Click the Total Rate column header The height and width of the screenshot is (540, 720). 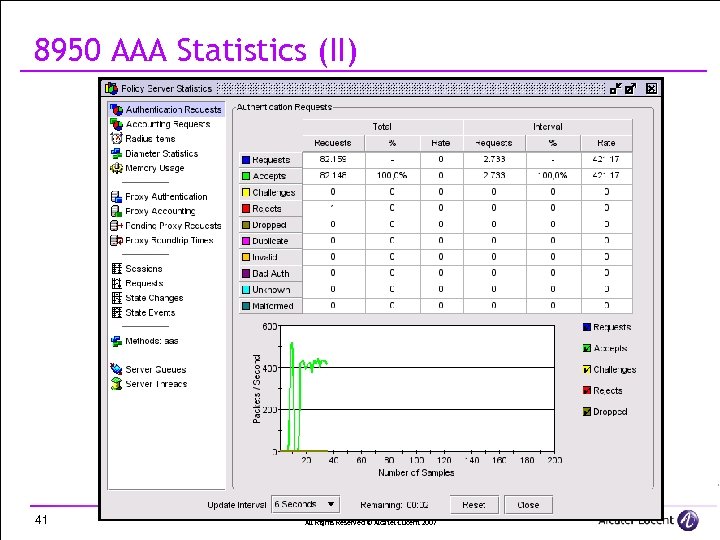[441, 143]
